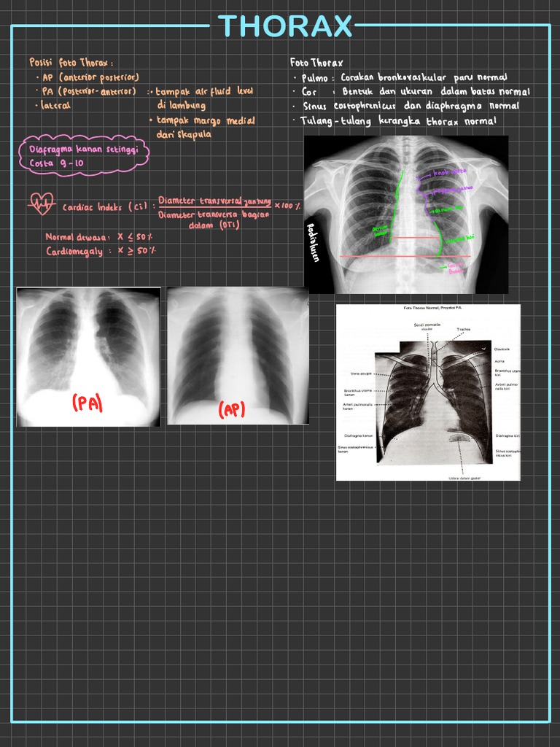
Task: Click the purple 'knob aorta' annotation
Action: (x=450, y=171)
